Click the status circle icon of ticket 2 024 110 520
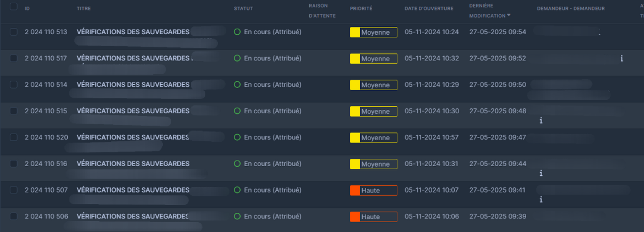The width and height of the screenshot is (644, 232). tap(237, 137)
